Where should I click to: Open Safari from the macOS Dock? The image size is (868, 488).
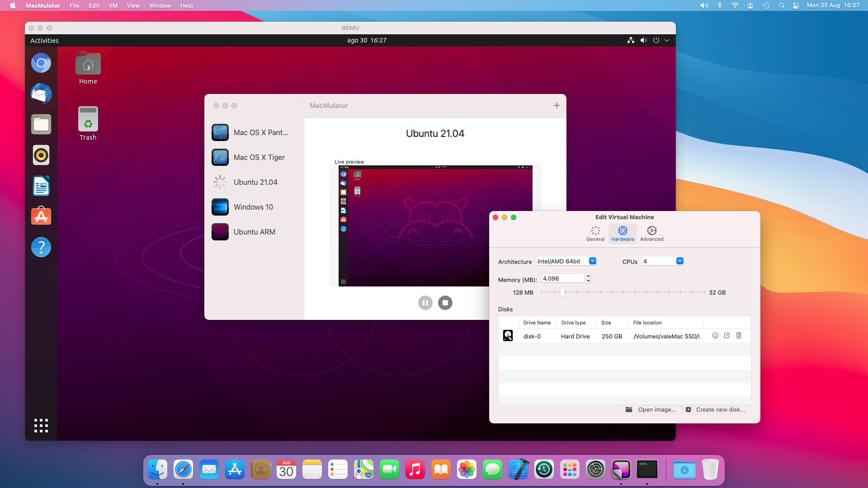point(183,470)
